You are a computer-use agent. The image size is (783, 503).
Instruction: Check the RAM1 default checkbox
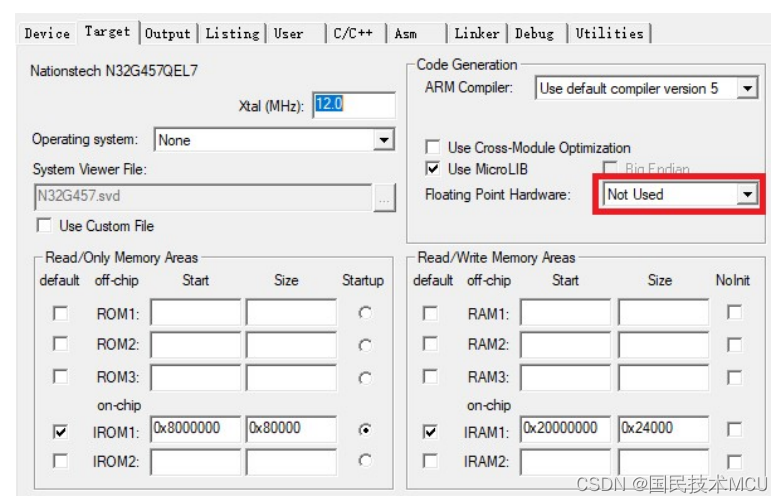click(430, 314)
